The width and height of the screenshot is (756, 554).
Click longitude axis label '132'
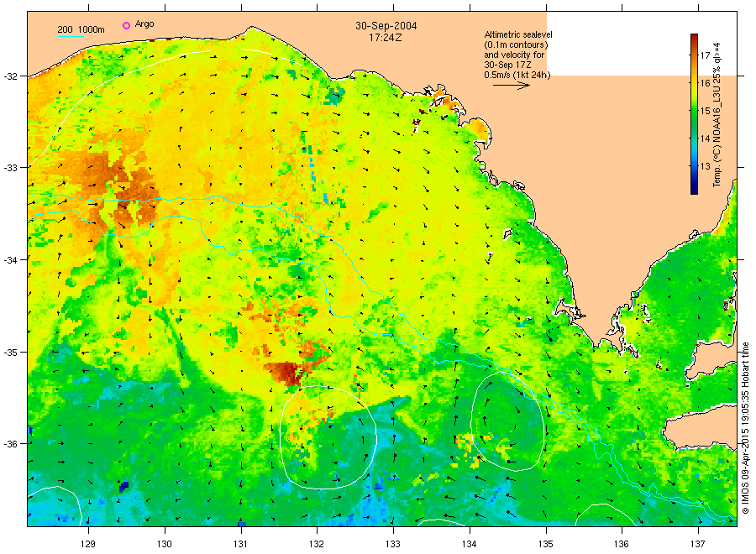[x=317, y=544]
